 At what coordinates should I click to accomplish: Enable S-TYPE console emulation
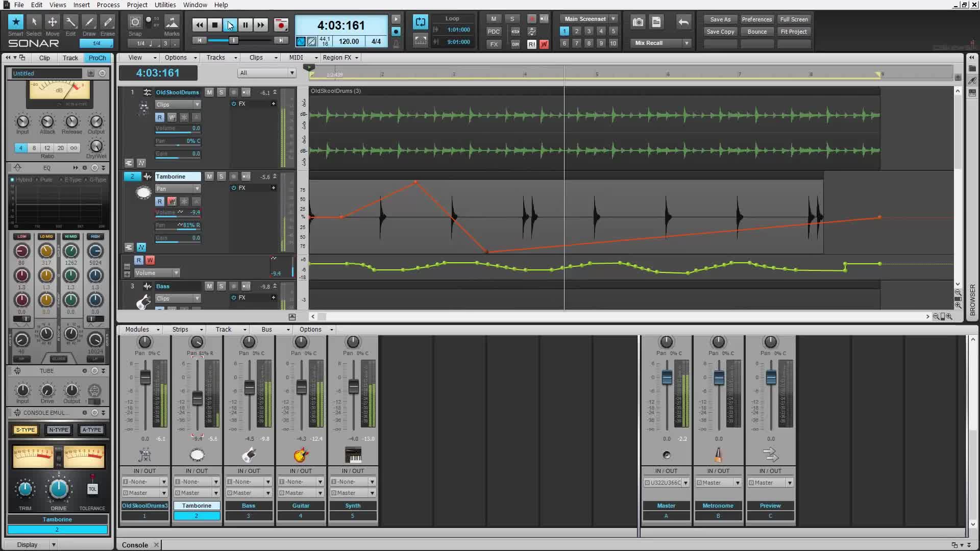click(26, 430)
